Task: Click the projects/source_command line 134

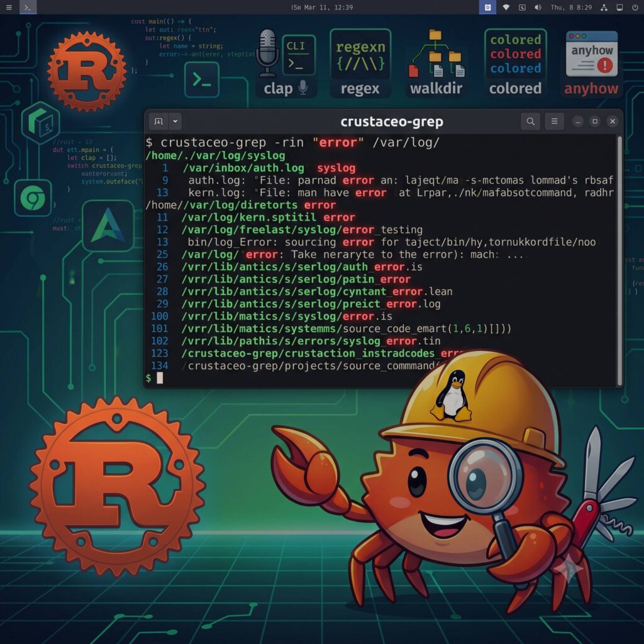Action: (296, 365)
